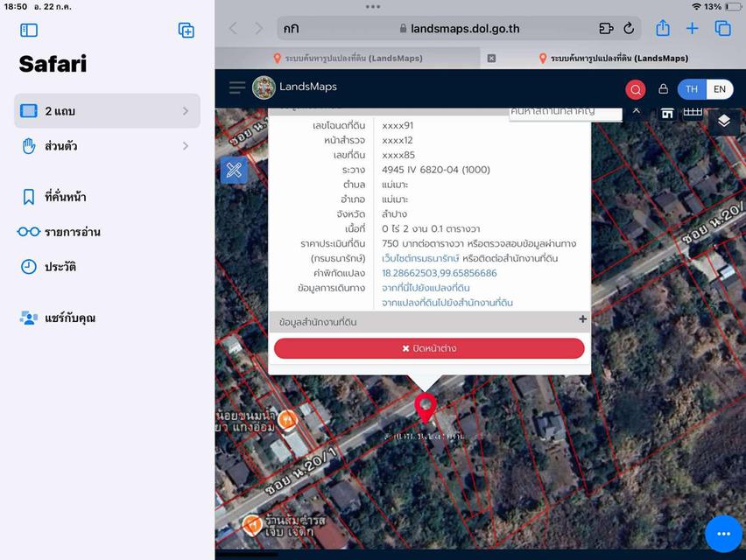The height and width of the screenshot is (560, 746).
Task: Open LandsMaps hamburger menu
Action: [237, 87]
